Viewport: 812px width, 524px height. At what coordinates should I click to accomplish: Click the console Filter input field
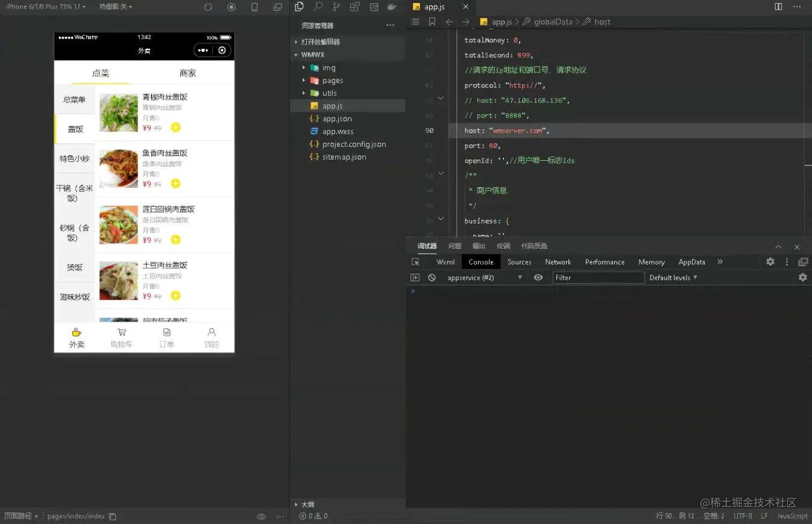coord(599,278)
